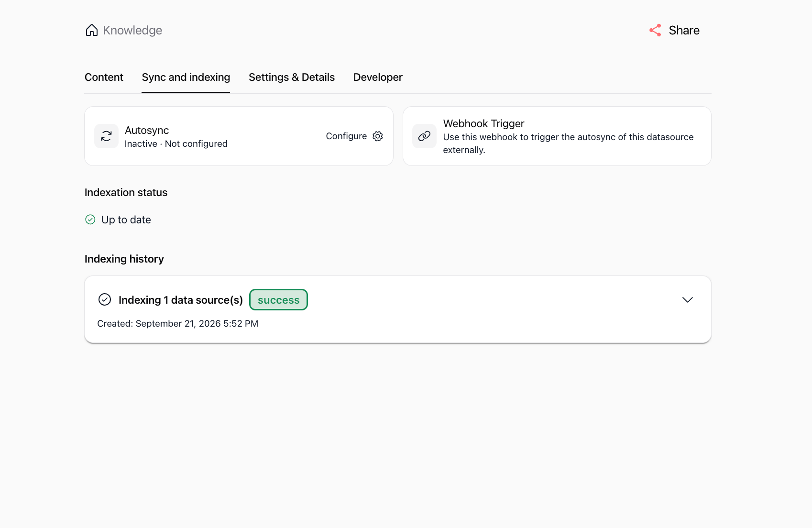Open the Webhook Trigger card title

tap(483, 123)
